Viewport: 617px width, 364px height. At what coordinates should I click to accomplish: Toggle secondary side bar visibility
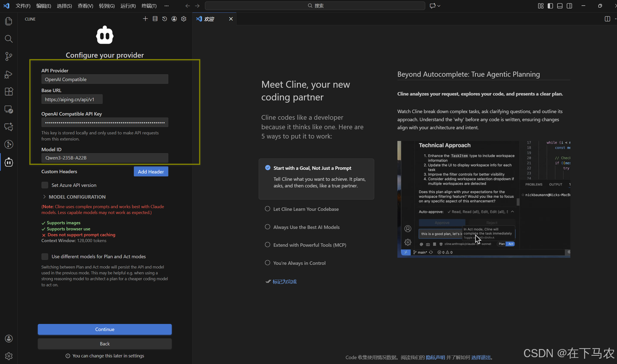click(569, 6)
